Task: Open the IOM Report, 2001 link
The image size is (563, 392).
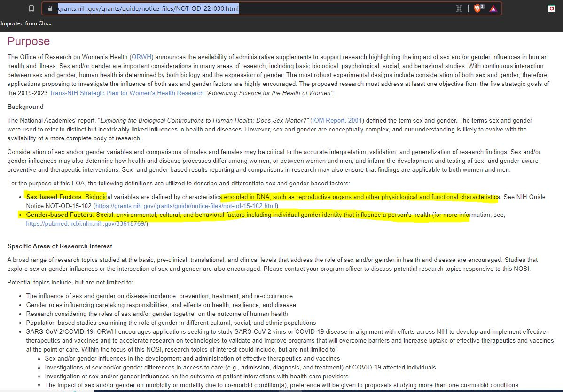Action: point(337,121)
